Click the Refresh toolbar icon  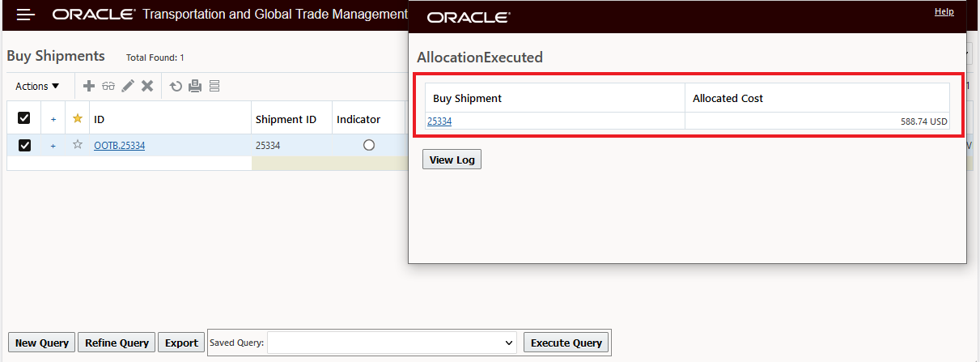176,86
